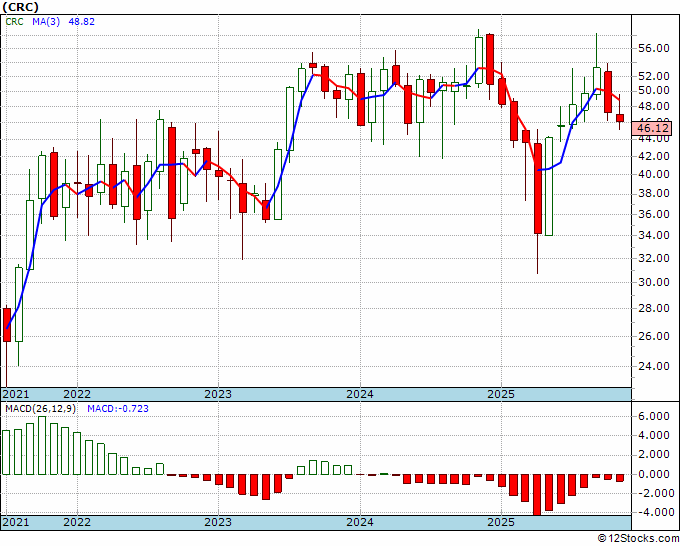Click the MACD(26,12,9) indicator label
The height and width of the screenshot is (546, 680).
pyautogui.click(x=40, y=409)
